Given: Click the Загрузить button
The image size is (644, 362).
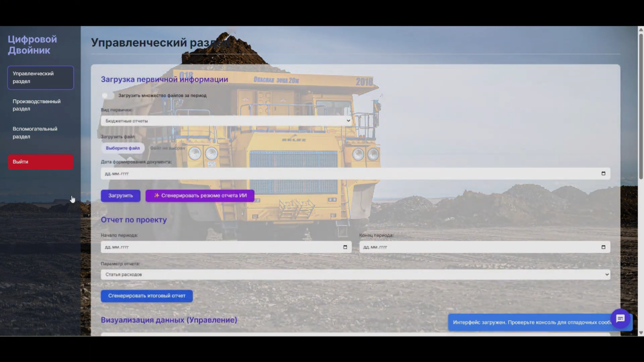Looking at the screenshot, I should (x=120, y=196).
